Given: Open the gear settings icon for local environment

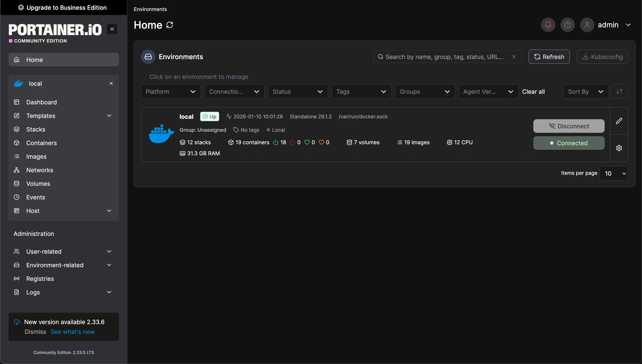Looking at the screenshot, I should click(619, 148).
